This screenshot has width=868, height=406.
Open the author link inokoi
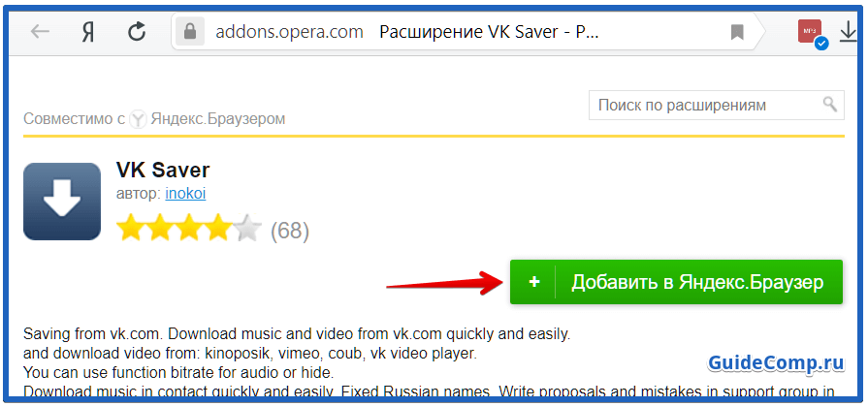tap(185, 194)
